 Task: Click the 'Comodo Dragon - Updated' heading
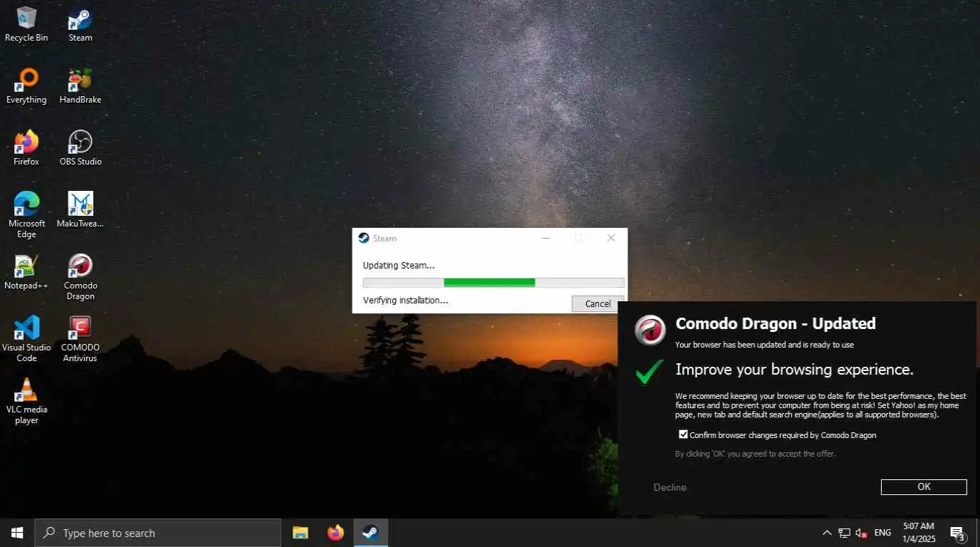point(776,323)
